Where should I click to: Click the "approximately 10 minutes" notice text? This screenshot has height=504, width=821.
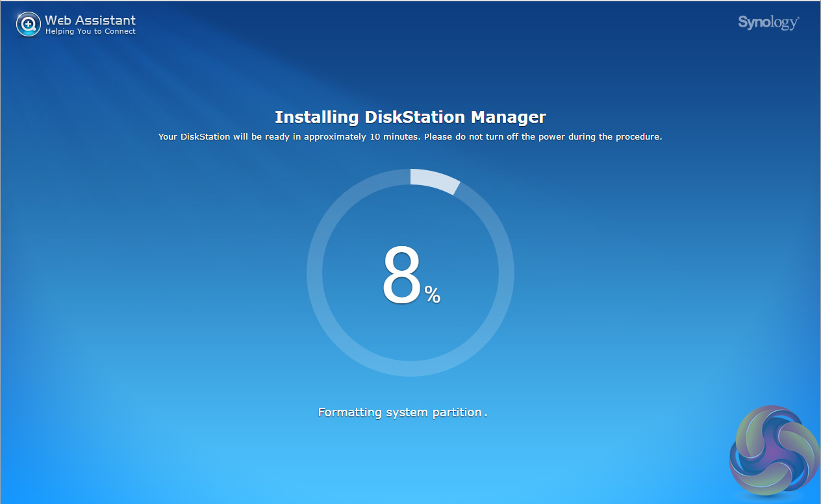tap(410, 137)
